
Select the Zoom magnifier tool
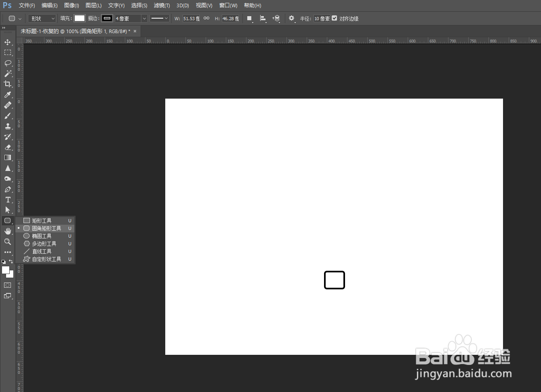[x=8, y=242]
